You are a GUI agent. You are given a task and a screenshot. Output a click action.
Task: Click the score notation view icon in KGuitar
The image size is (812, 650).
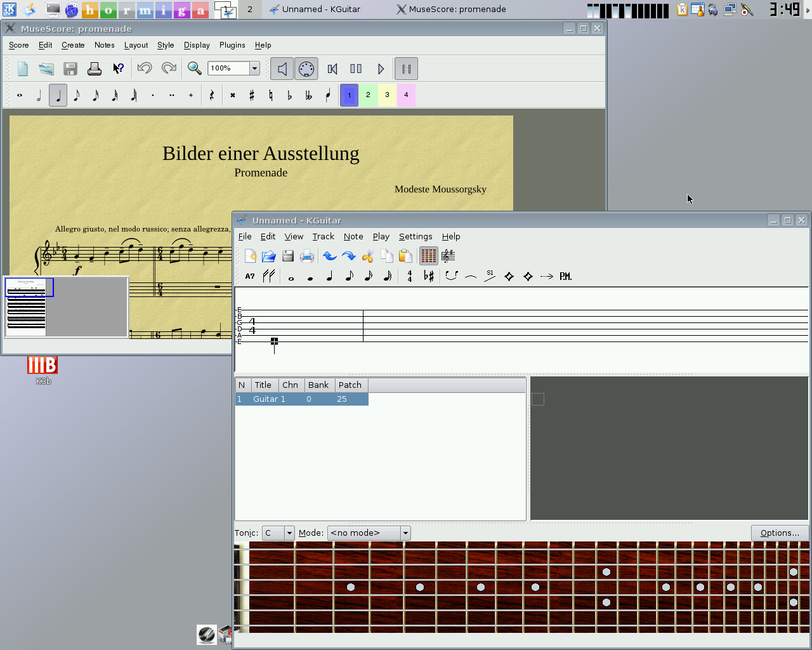[448, 256]
